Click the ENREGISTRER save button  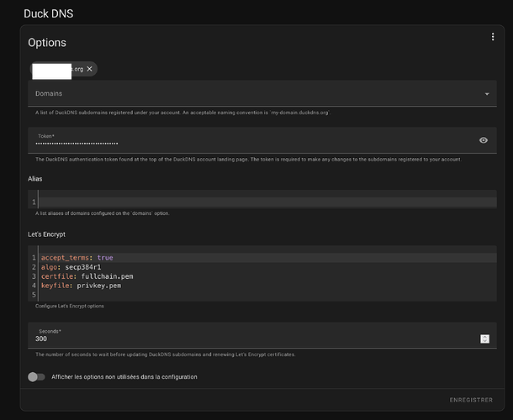pos(471,400)
